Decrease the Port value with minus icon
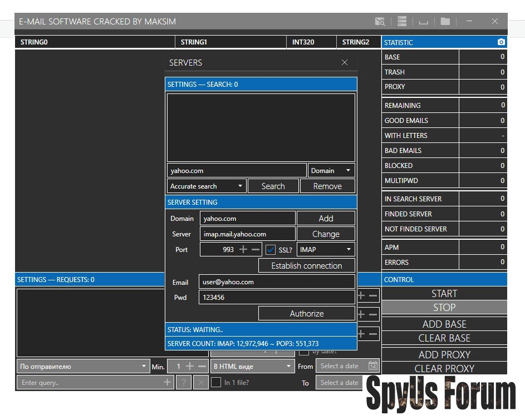525x420 pixels. [255, 250]
